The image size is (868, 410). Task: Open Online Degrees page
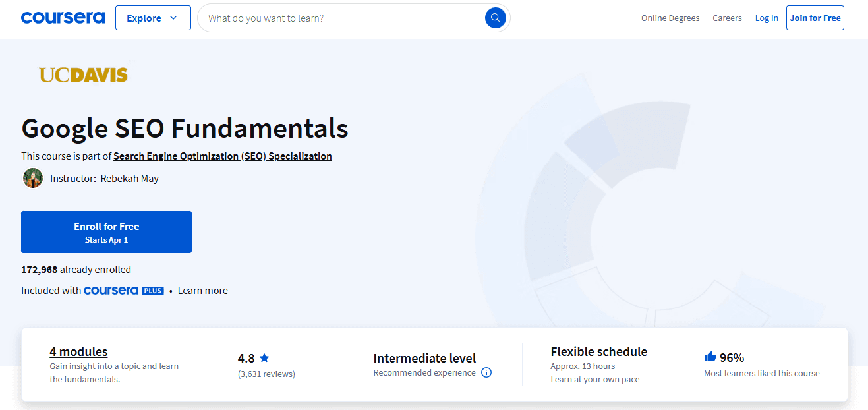coord(670,18)
